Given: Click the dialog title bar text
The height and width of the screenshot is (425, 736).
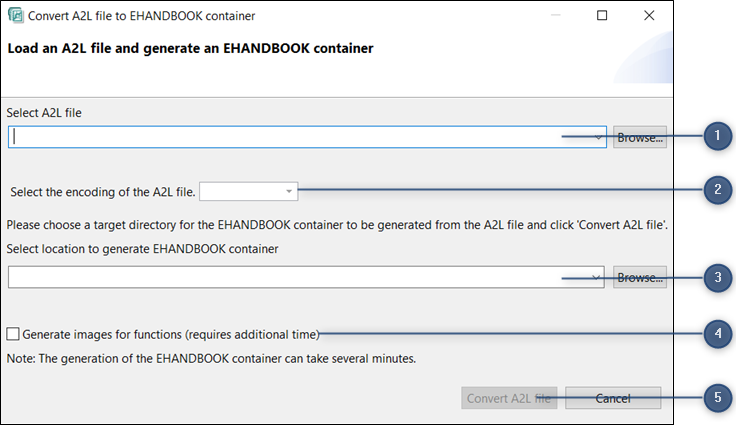Looking at the screenshot, I should [x=141, y=16].
